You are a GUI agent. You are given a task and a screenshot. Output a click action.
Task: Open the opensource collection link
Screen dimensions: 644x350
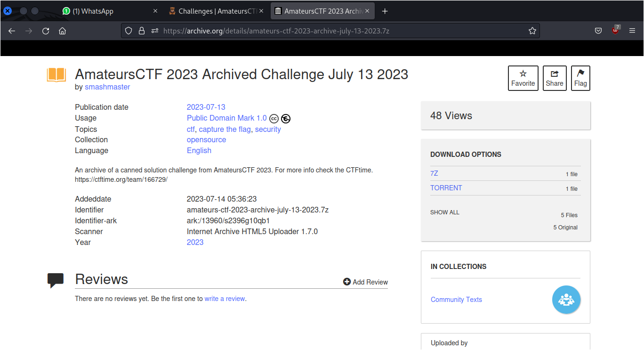pyautogui.click(x=206, y=140)
